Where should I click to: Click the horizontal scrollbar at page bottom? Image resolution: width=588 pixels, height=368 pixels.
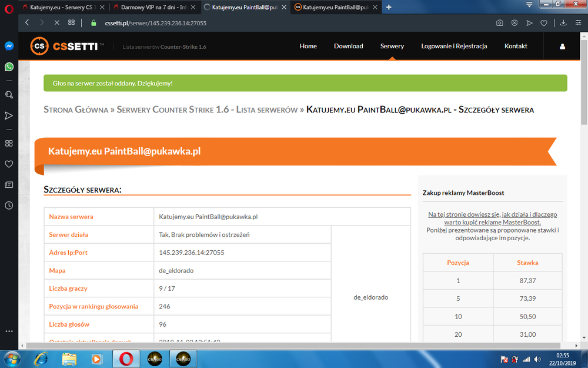(x=293, y=346)
